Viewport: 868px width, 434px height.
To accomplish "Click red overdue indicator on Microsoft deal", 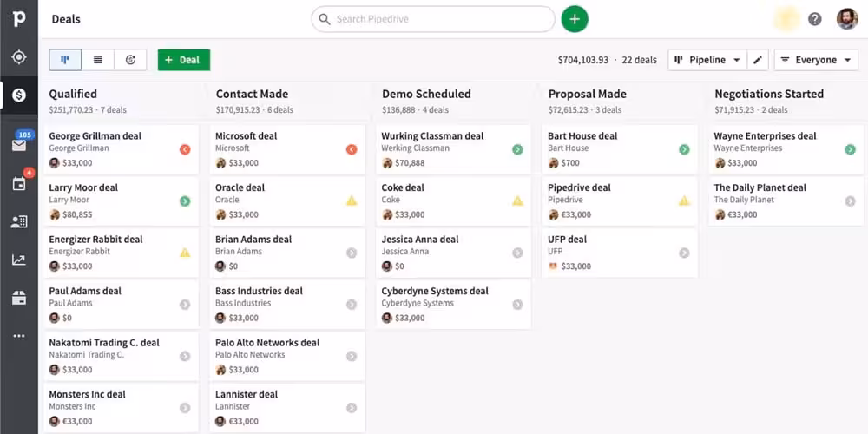I will click(x=351, y=149).
